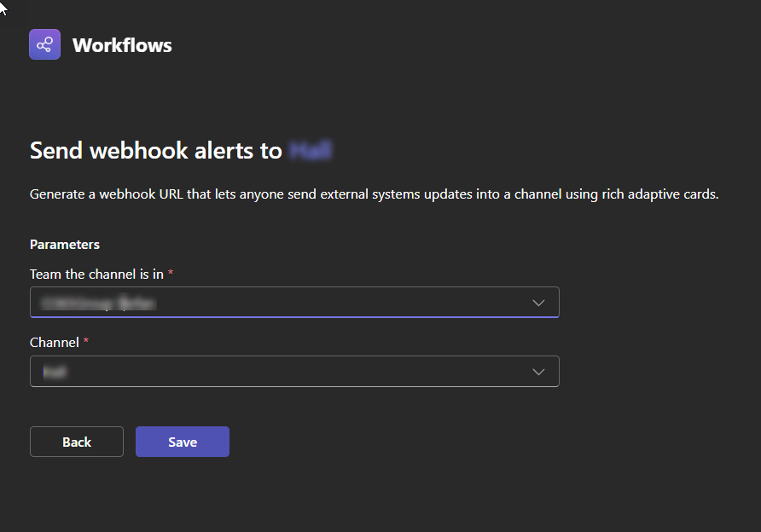Viewport: 761px width, 532px height.
Task: Click the Workflows title text
Action: (x=122, y=45)
